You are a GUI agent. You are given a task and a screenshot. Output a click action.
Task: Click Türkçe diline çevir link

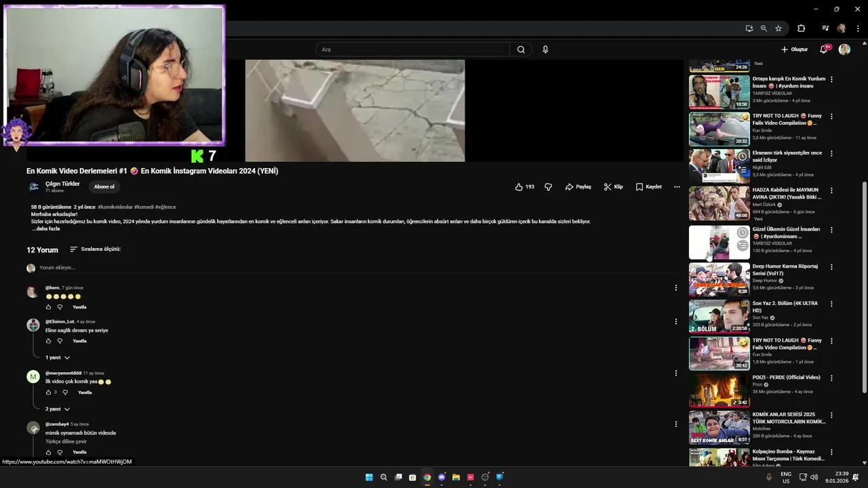tap(66, 441)
